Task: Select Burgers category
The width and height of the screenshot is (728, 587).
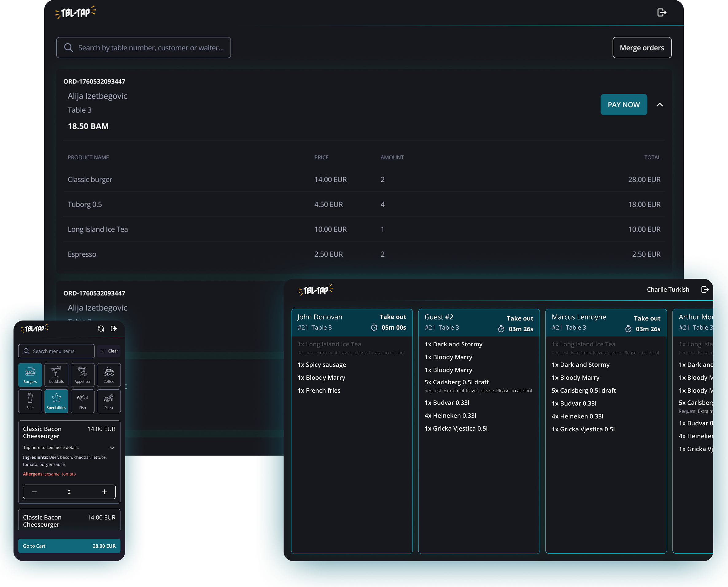Action: (30, 375)
